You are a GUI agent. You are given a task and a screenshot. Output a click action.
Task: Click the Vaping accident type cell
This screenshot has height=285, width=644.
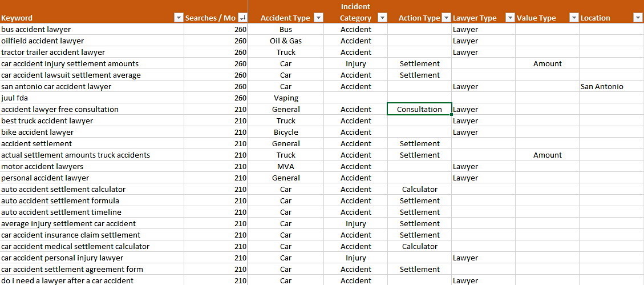click(286, 98)
